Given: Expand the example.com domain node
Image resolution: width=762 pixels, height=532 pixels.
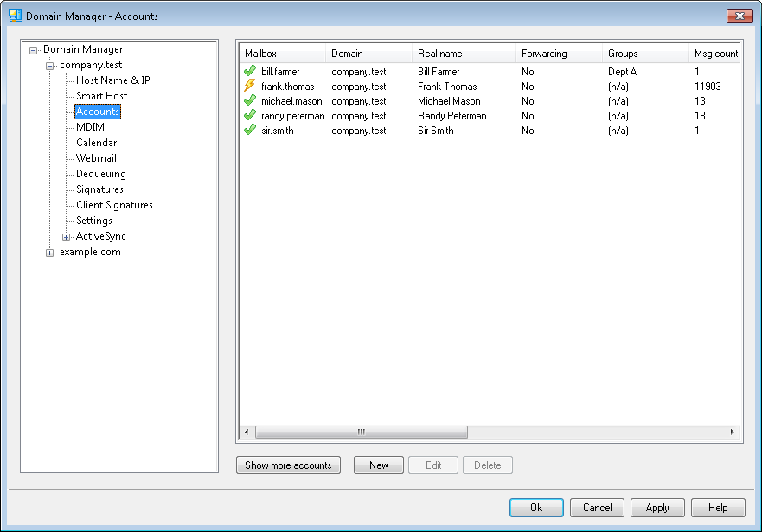Looking at the screenshot, I should point(50,253).
